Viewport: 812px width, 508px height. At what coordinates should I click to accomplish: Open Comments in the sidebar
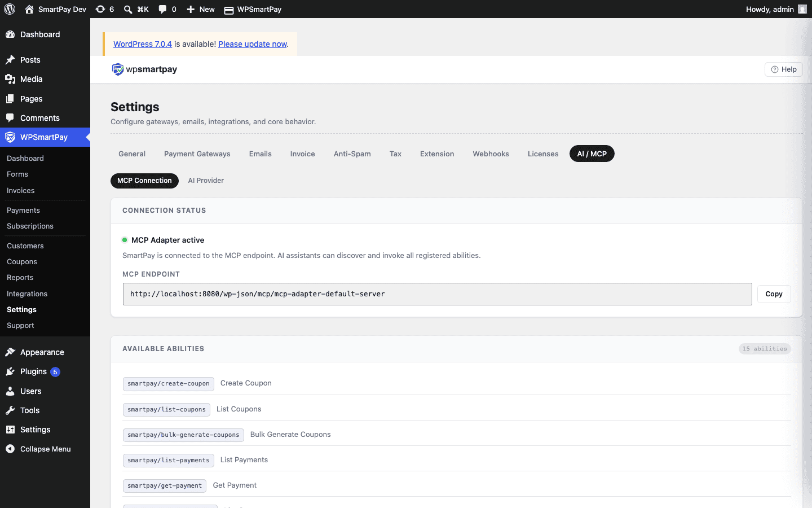pos(45,118)
